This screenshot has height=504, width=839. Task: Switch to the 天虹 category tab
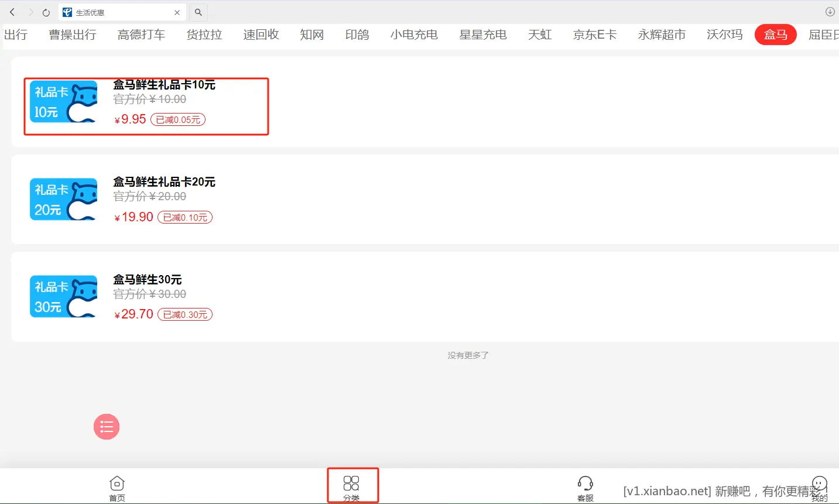tap(540, 35)
